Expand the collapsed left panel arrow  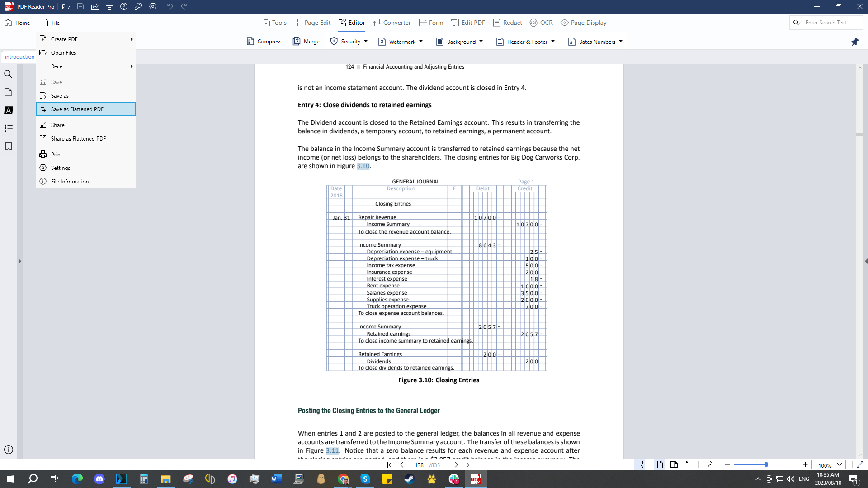19,261
